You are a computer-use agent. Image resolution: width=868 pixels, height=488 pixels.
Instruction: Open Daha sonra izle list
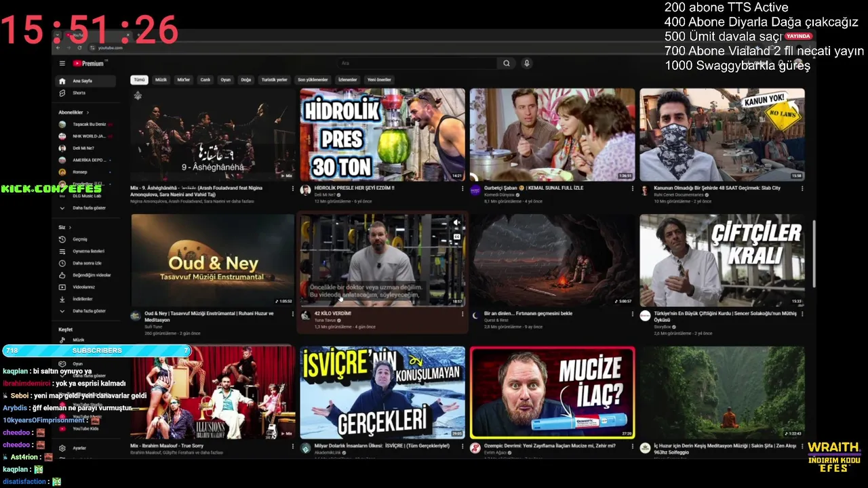click(x=85, y=263)
